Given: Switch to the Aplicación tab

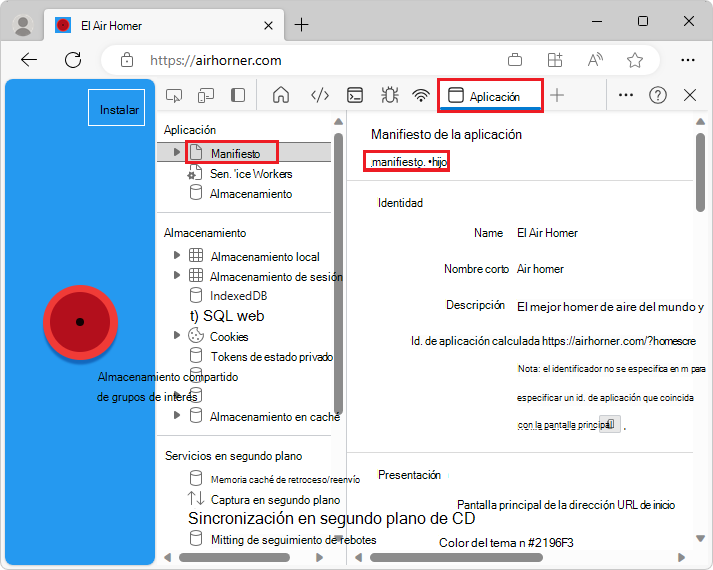Looking at the screenshot, I should tap(490, 96).
